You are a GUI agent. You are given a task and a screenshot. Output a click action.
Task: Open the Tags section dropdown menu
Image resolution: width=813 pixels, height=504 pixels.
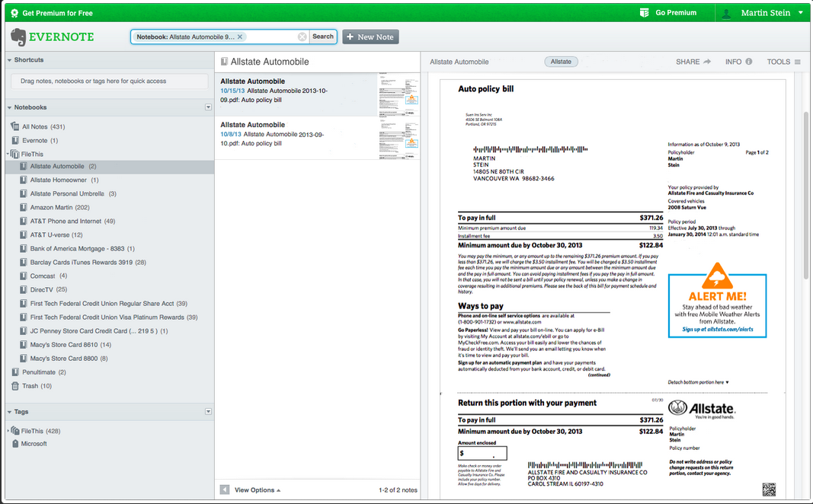pos(208,412)
